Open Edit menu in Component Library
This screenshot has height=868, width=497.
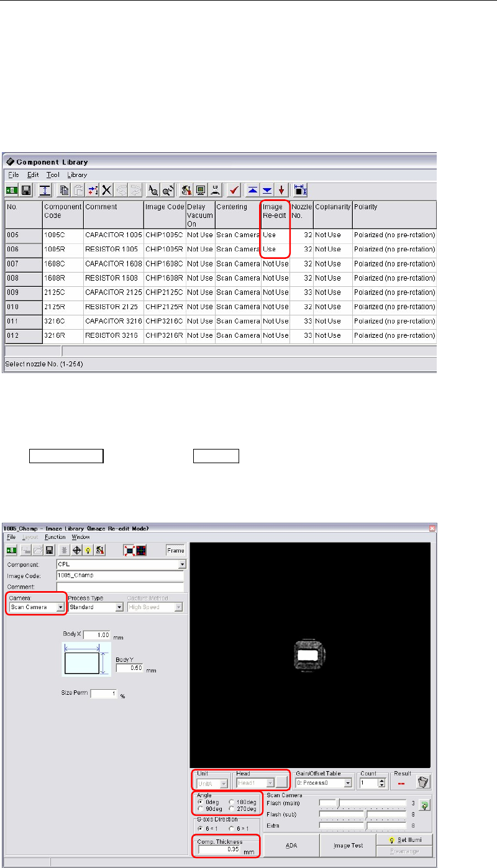pyautogui.click(x=33, y=175)
